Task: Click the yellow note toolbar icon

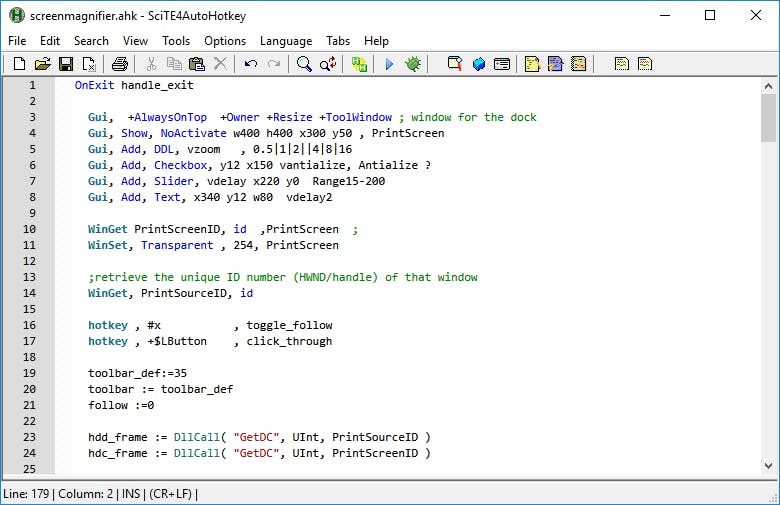Action: tap(532, 64)
